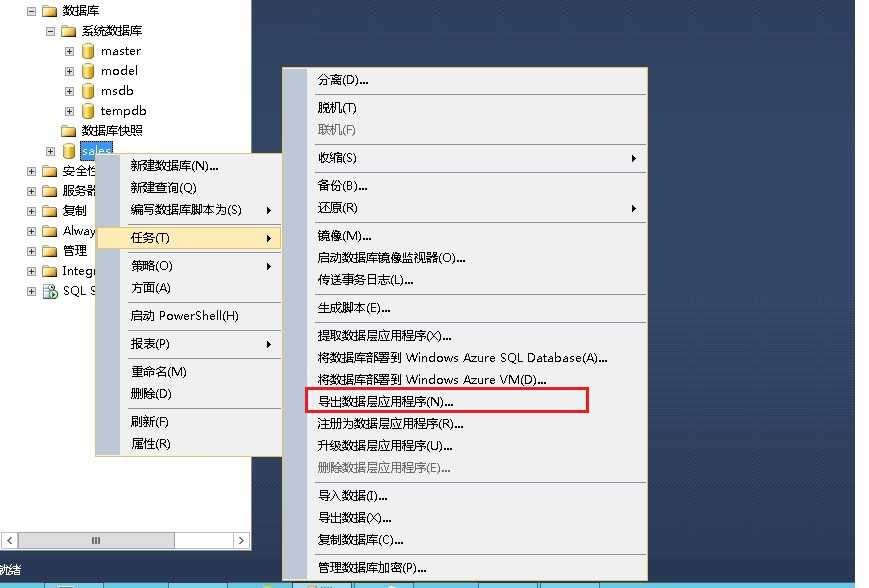Screen dimensions: 869x588
Task: Choose 导出数据层应用程序(N)...
Action: [x=464, y=402]
